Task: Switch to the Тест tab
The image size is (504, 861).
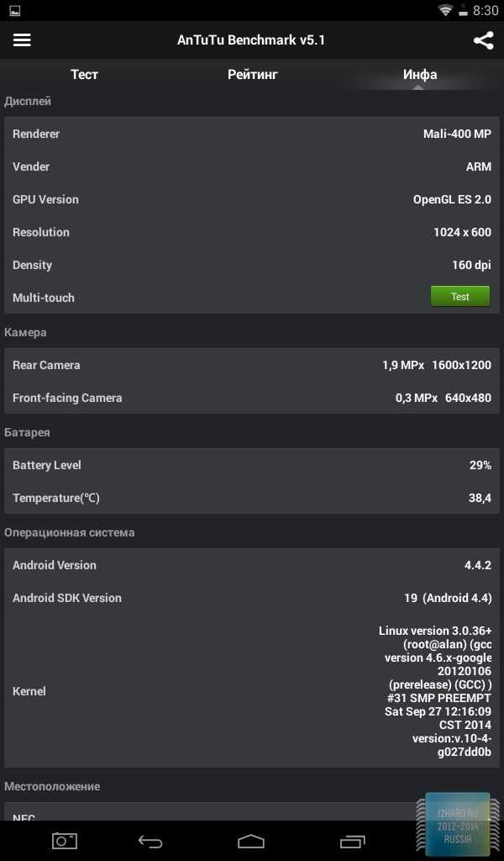Action: pyautogui.click(x=84, y=74)
